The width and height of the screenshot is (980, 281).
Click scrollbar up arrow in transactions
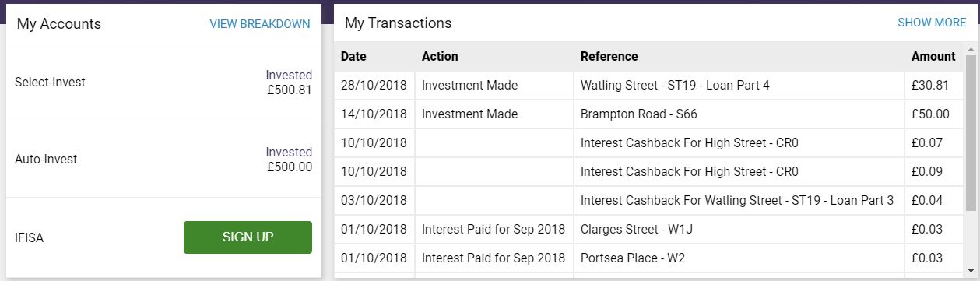coord(971,48)
